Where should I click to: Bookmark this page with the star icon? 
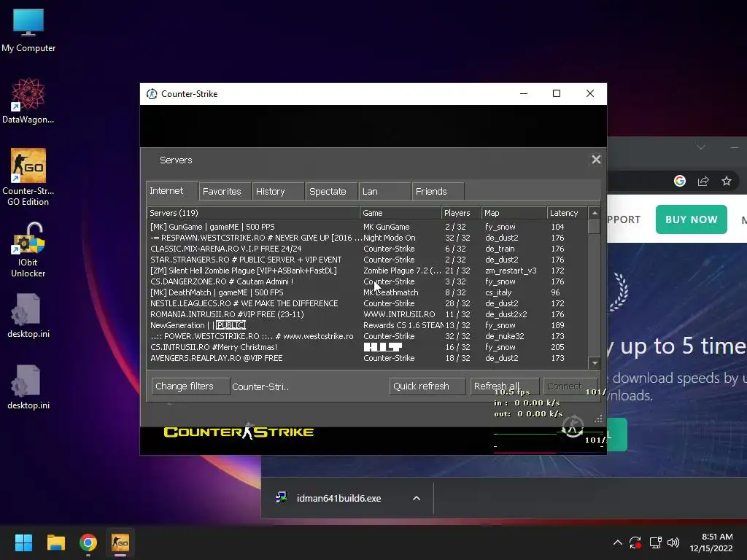click(726, 181)
